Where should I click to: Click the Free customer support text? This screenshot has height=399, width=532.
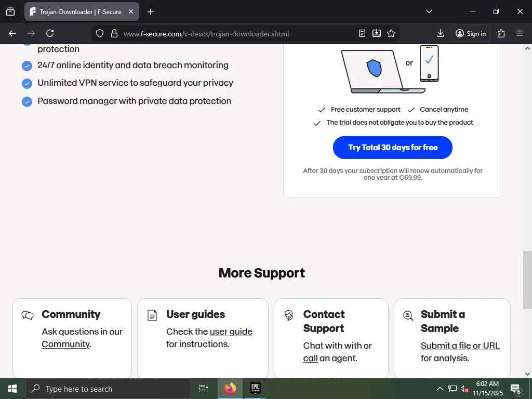coord(365,110)
